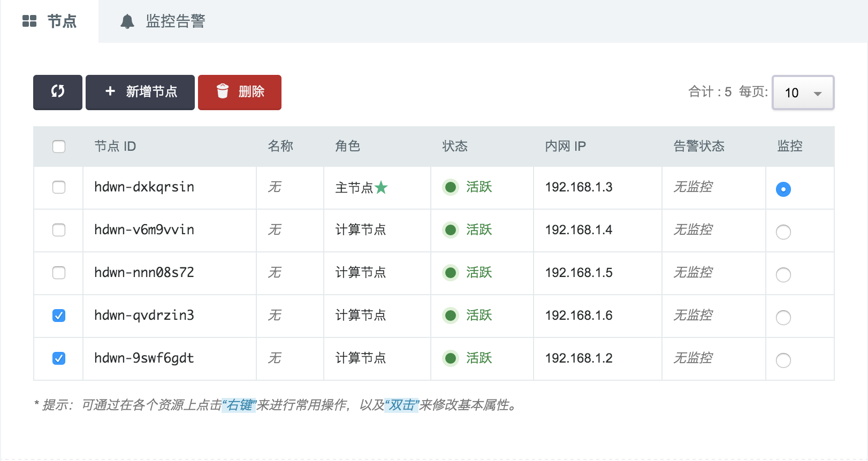Click the grid icon on 节点 tab
The height and width of the screenshot is (461, 868).
29,21
